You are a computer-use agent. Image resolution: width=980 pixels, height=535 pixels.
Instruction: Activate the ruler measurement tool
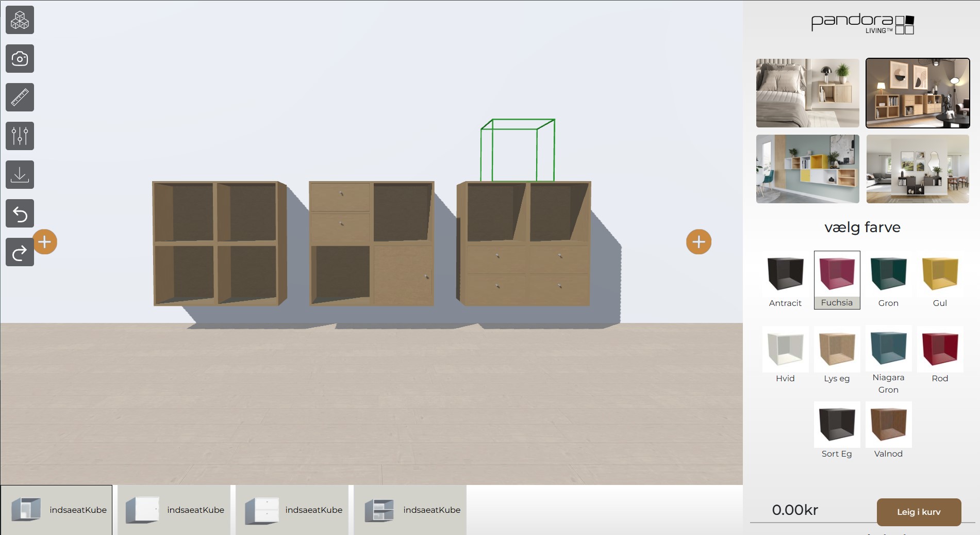[20, 97]
